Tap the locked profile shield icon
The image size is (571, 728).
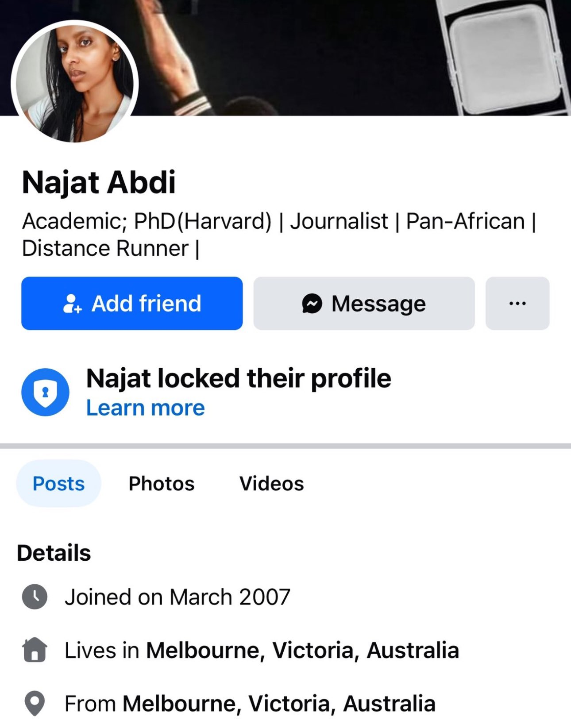click(45, 392)
